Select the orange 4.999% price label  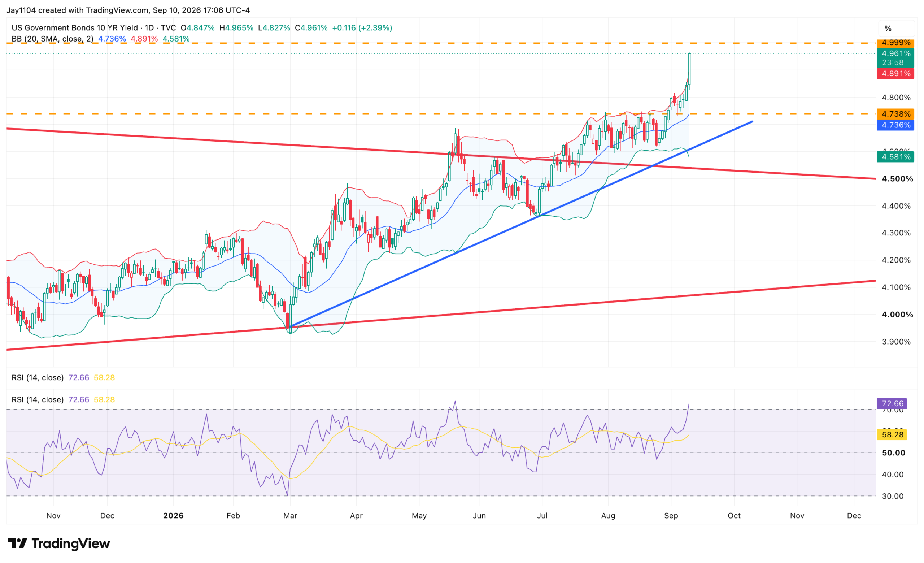pos(895,43)
